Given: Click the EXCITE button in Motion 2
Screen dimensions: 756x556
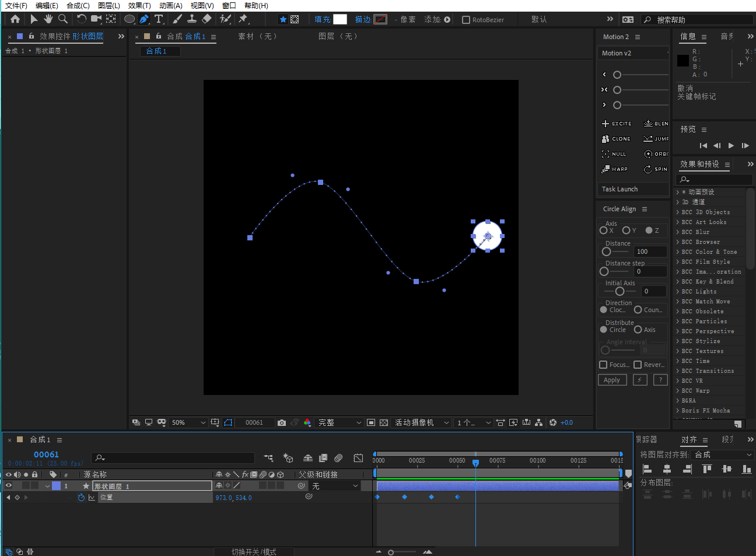Looking at the screenshot, I should 617,124.
